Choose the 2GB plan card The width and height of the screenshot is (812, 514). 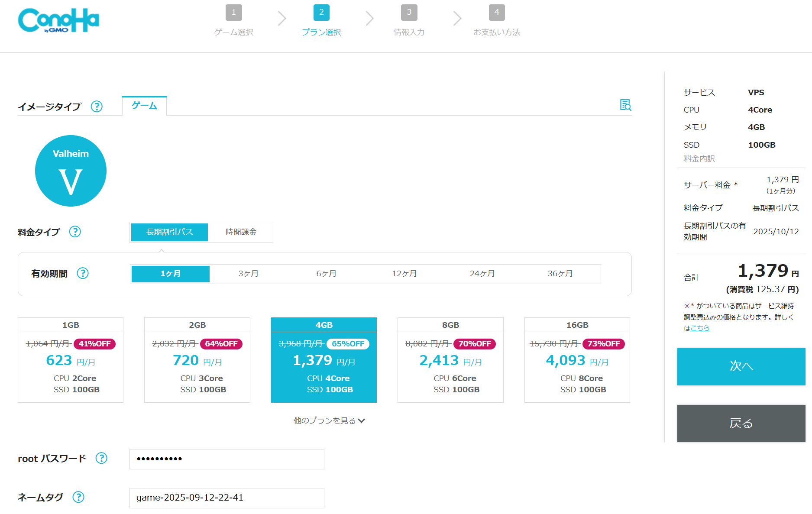197,360
